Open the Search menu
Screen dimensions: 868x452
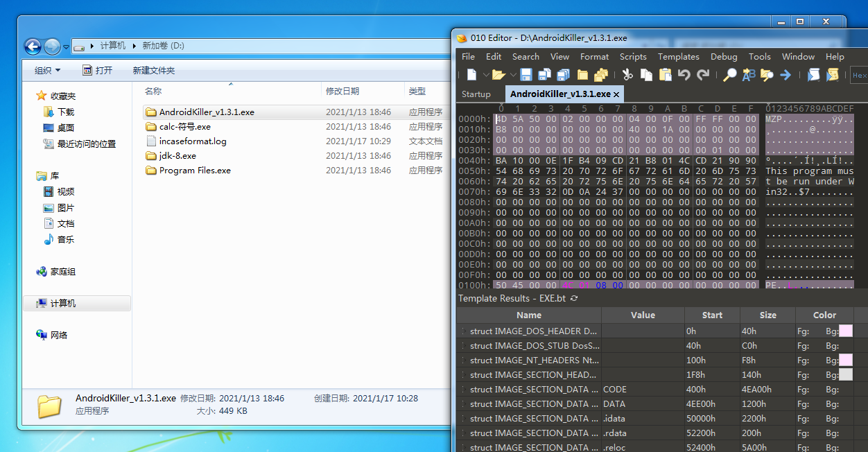(526, 57)
